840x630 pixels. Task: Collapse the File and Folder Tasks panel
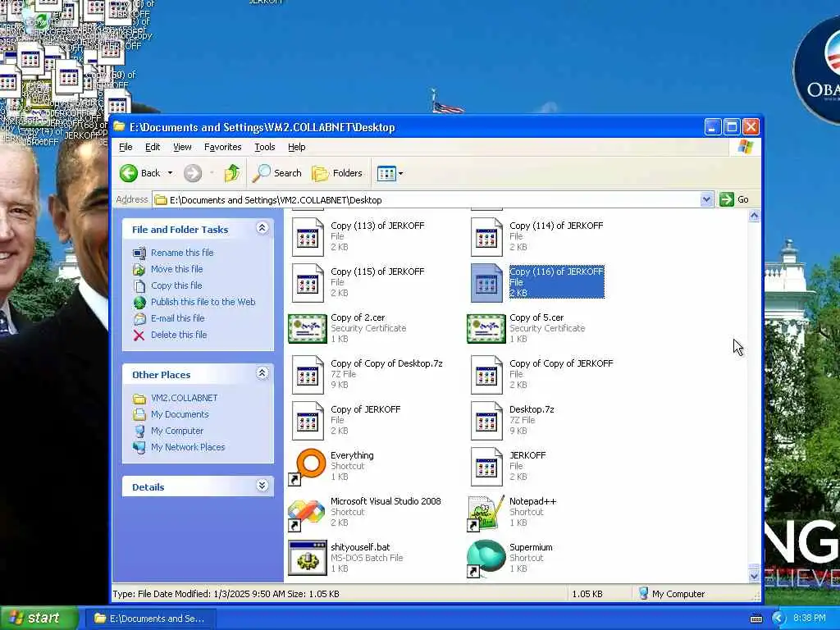(262, 228)
